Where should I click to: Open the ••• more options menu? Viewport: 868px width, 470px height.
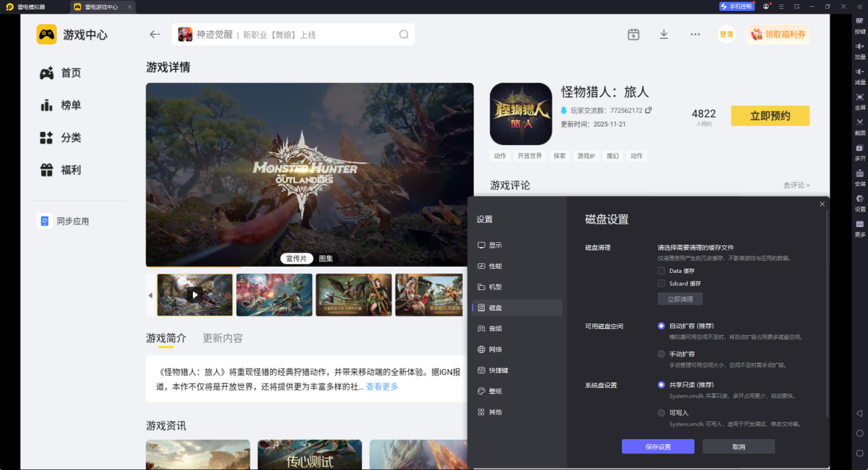(x=695, y=34)
